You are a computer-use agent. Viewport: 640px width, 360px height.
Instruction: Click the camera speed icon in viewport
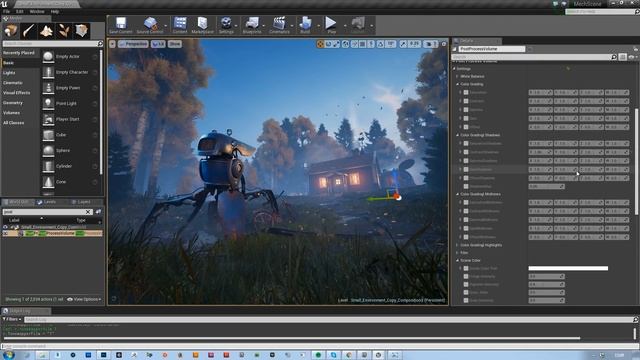[x=429, y=44]
